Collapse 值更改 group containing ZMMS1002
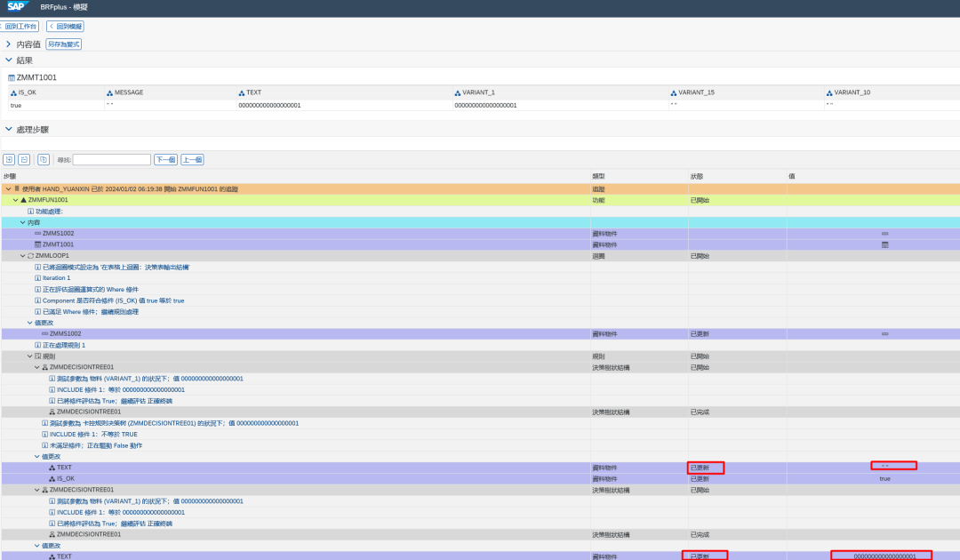Viewport: 960px width, 560px height. pos(30,323)
